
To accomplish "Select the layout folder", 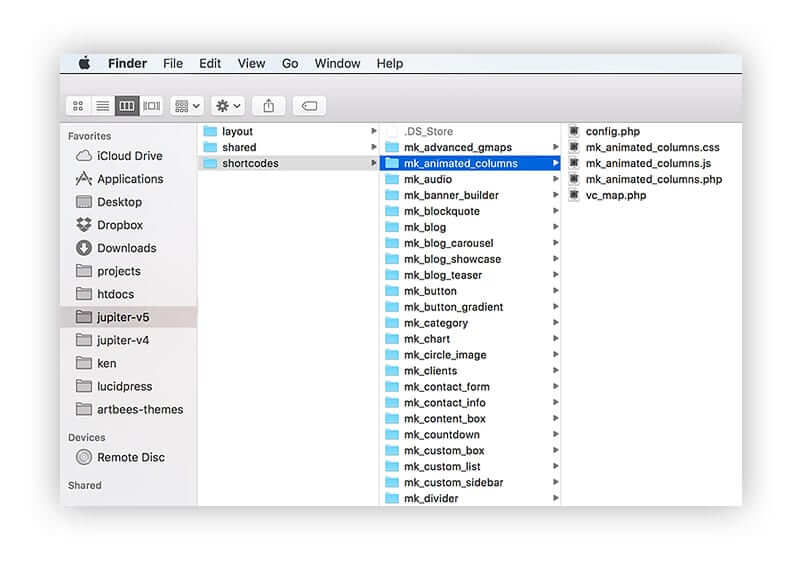I will [288, 131].
